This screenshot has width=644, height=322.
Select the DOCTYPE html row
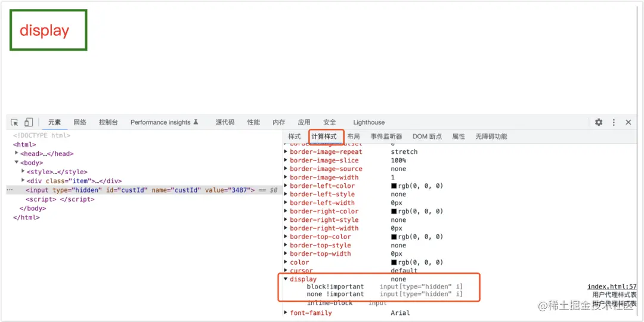click(x=42, y=135)
